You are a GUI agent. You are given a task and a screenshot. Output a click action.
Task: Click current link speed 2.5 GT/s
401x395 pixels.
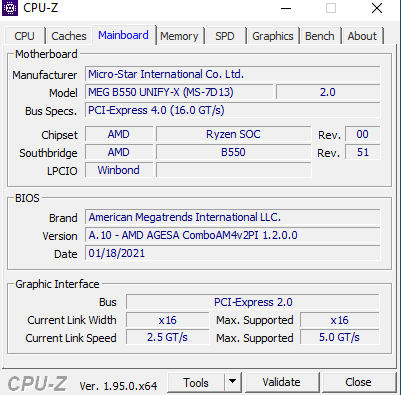[x=168, y=338]
